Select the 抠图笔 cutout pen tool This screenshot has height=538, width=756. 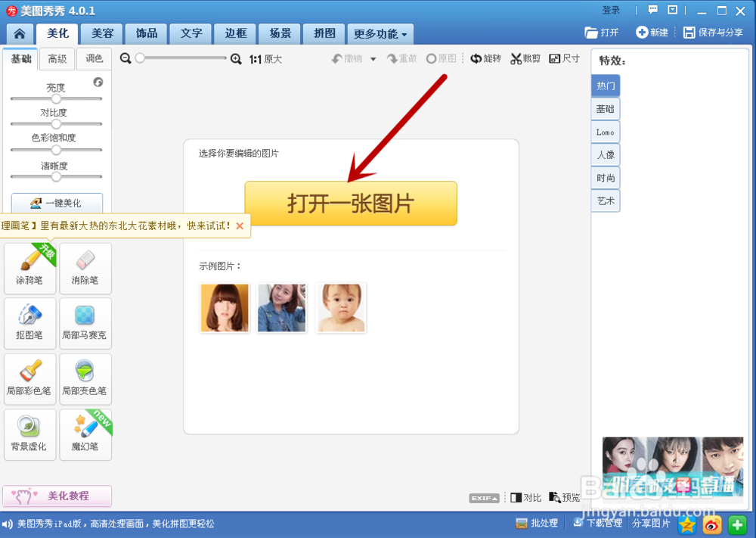pos(30,323)
